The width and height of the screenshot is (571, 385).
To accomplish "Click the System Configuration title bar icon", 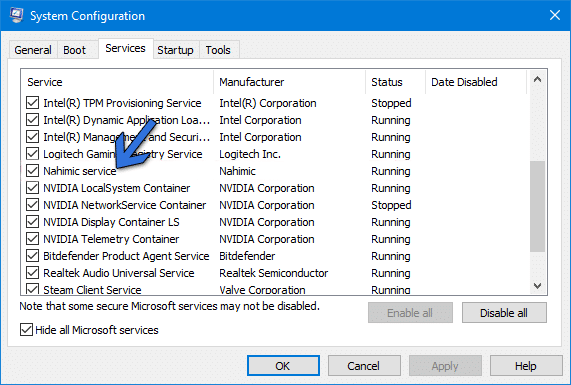I will (16, 15).
